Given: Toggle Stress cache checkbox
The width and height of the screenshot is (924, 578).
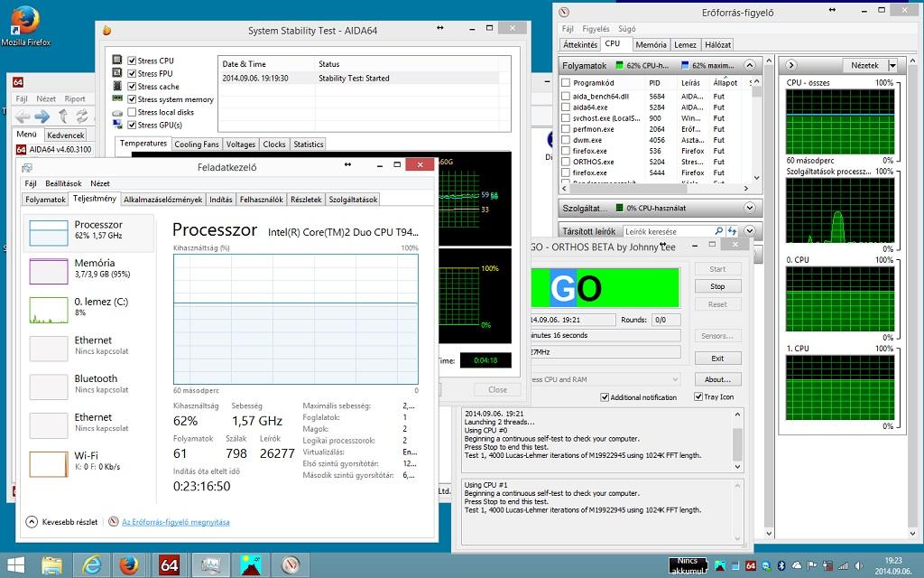Looking at the screenshot, I should 132,87.
